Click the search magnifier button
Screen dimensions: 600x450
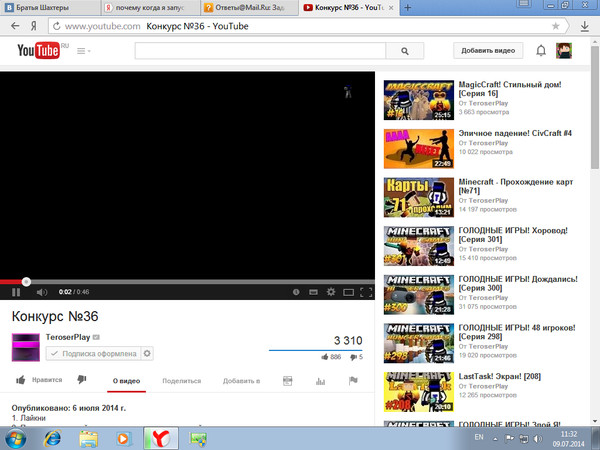405,51
